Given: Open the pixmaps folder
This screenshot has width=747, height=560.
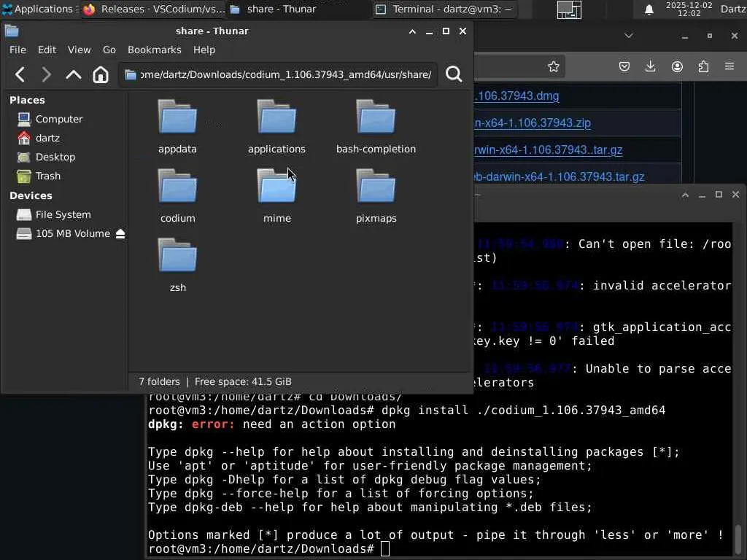Looking at the screenshot, I should coord(376,195).
